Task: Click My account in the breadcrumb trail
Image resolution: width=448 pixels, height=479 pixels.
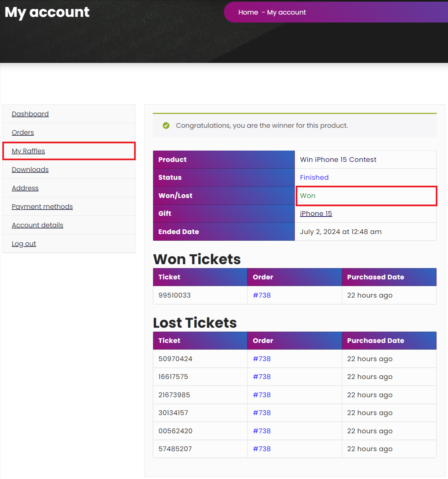Action: click(286, 12)
